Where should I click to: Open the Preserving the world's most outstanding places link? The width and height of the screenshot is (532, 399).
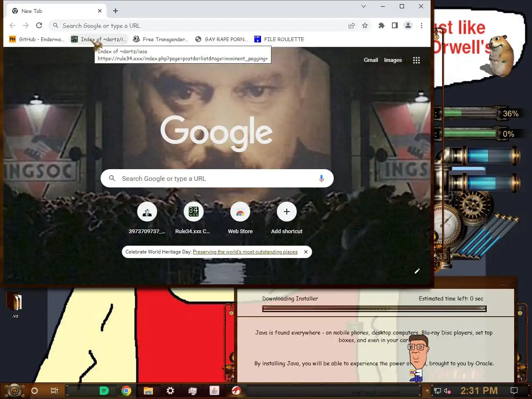click(245, 252)
